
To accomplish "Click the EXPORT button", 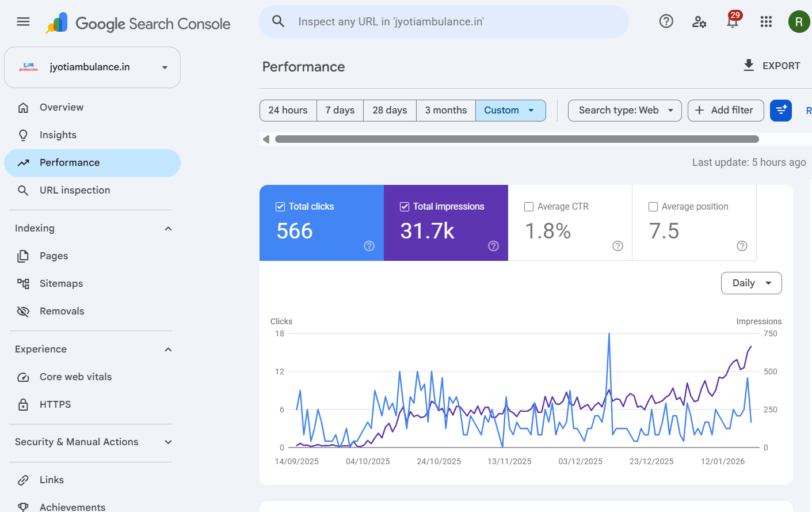I will coord(771,66).
